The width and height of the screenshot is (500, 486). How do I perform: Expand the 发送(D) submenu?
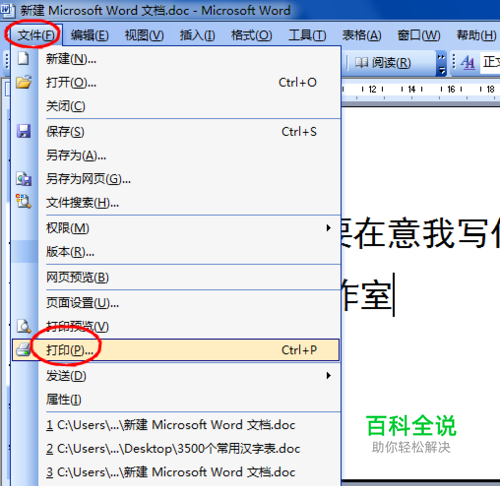pos(176,376)
